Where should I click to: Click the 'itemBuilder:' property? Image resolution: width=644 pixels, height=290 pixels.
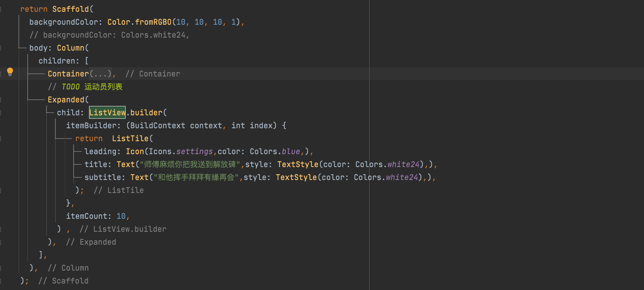coord(93,125)
